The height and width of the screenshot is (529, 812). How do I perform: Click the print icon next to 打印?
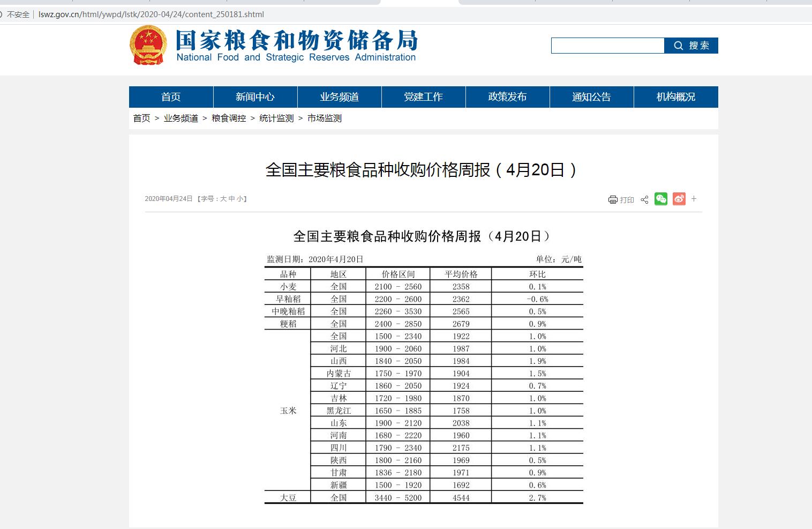coord(613,199)
